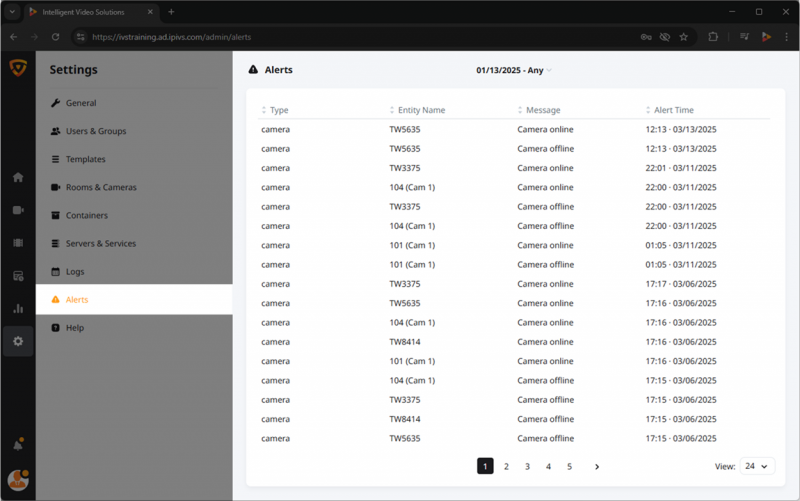Viewport: 800px width, 501px height.
Task: Open the schedule calendar icon in left rail
Action: point(18,276)
